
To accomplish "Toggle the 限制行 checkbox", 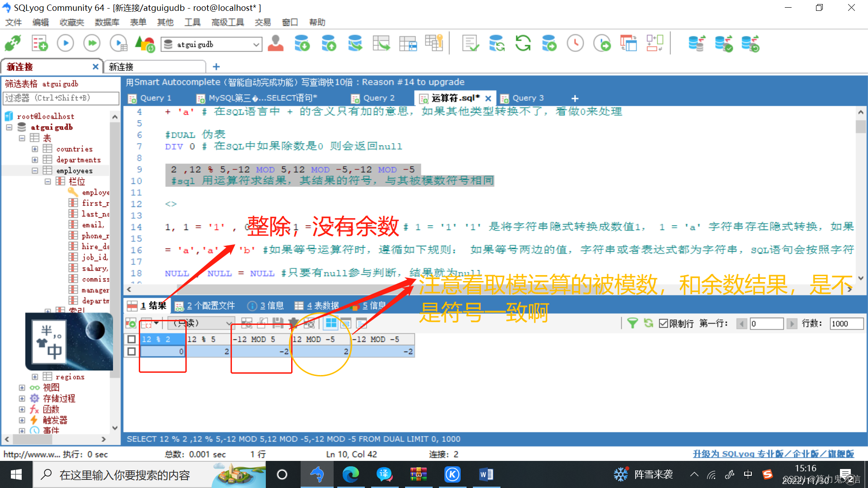I will (663, 324).
